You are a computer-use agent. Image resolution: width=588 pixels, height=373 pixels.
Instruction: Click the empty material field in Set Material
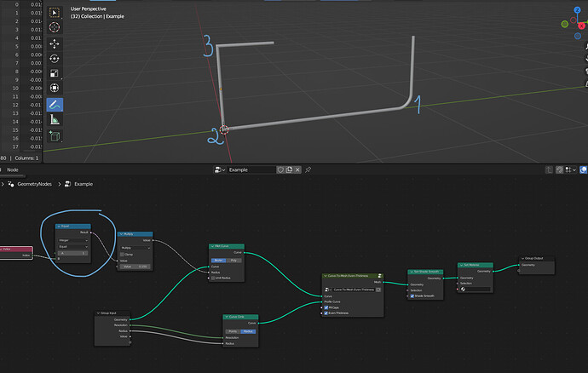point(476,289)
